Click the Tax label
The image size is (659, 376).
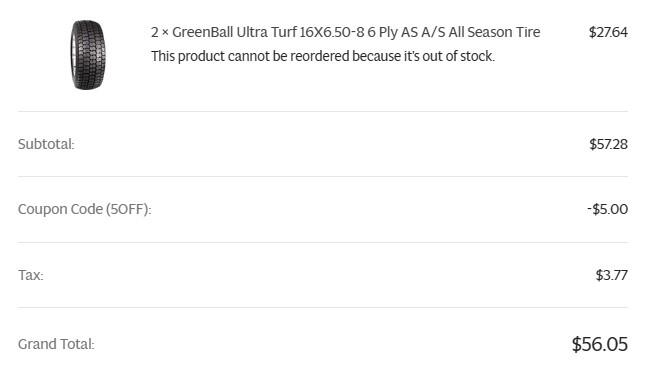click(30, 275)
